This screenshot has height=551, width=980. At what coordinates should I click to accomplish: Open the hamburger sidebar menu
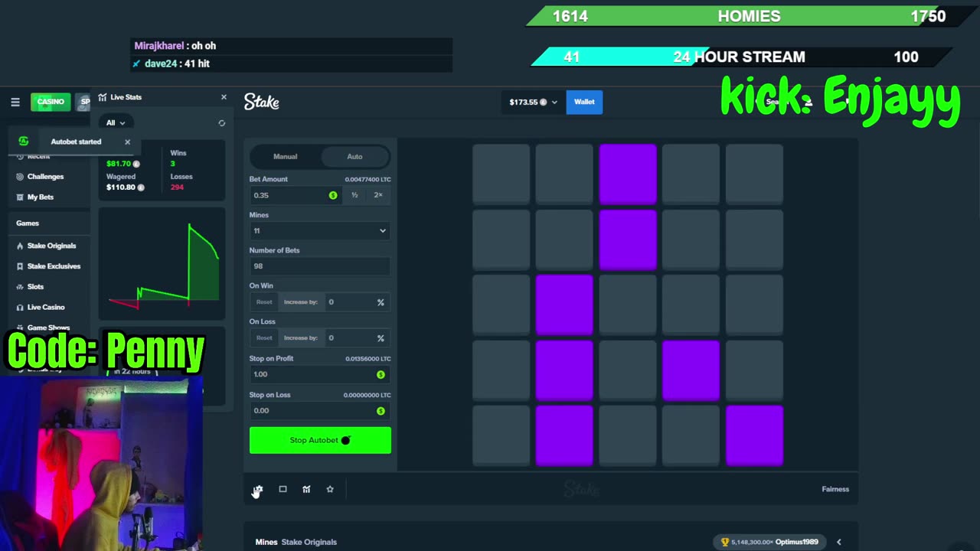pos(15,102)
